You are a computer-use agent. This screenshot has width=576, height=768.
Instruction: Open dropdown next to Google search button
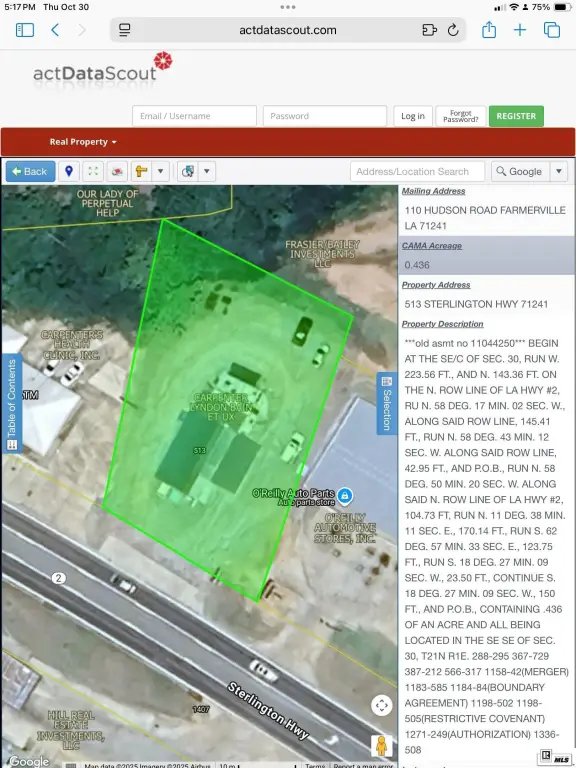(559, 171)
